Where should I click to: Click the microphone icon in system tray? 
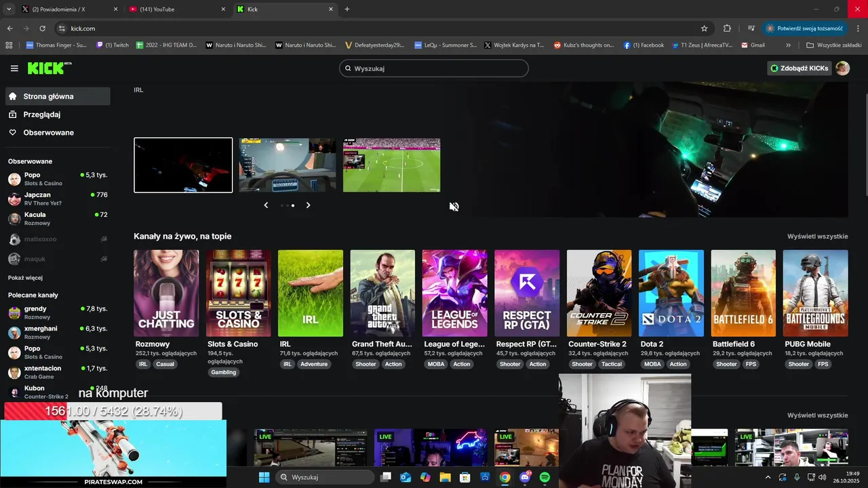click(797, 477)
